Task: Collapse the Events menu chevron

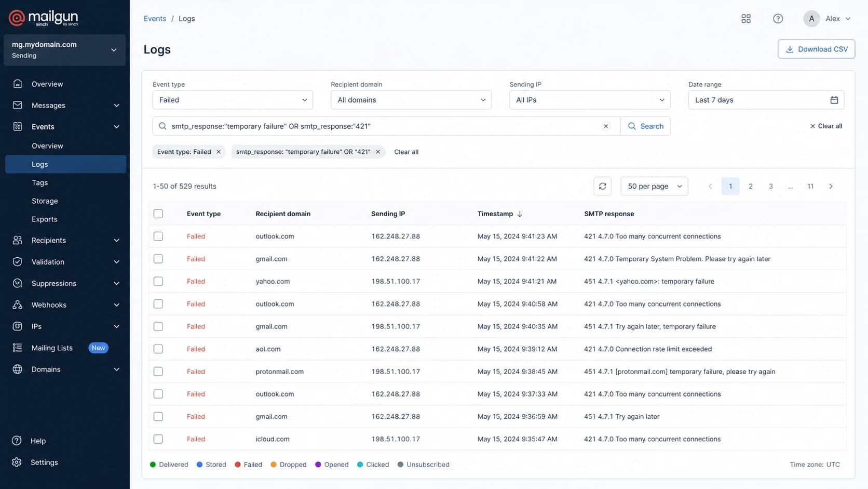Action: 116,127
